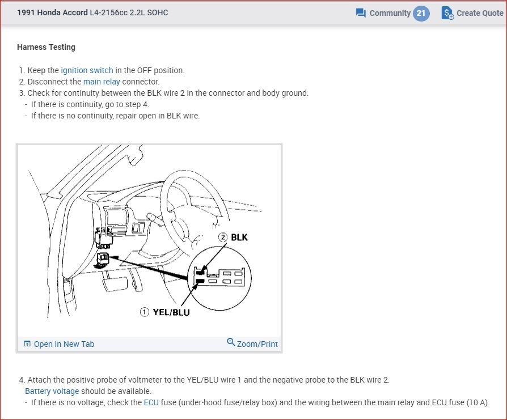The height and width of the screenshot is (420, 507).
Task: Click Open In New Tab text
Action: (x=64, y=344)
